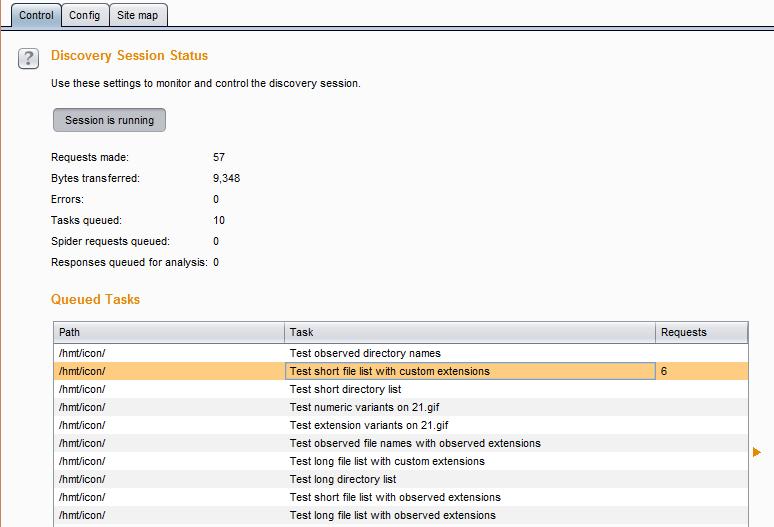
Task: Open the Site map tab
Action: pyautogui.click(x=137, y=15)
